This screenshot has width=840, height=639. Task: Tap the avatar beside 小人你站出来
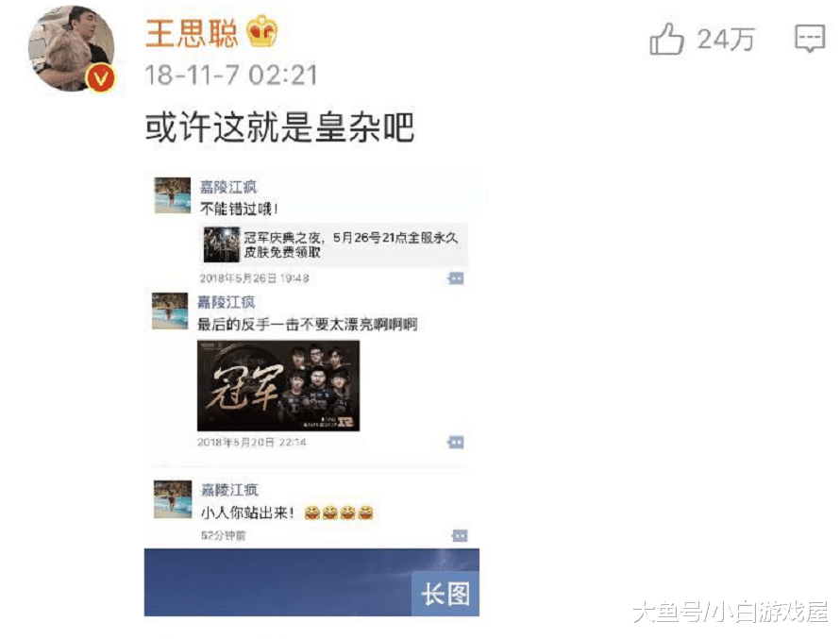(173, 499)
